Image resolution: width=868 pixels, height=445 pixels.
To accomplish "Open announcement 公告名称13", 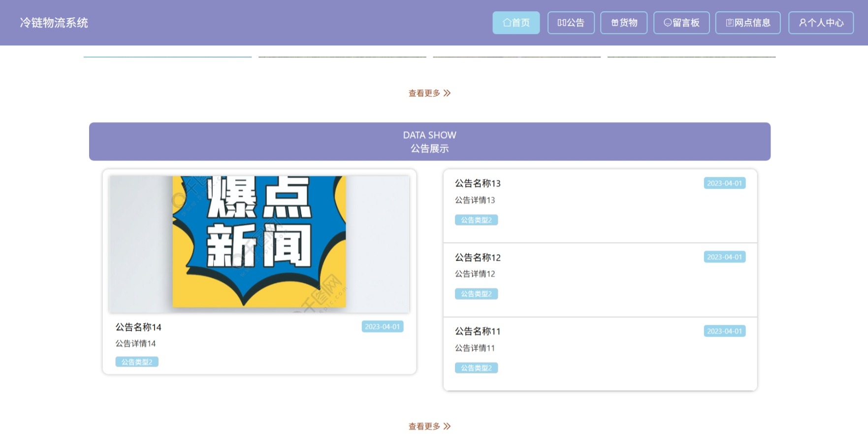I will pos(478,183).
